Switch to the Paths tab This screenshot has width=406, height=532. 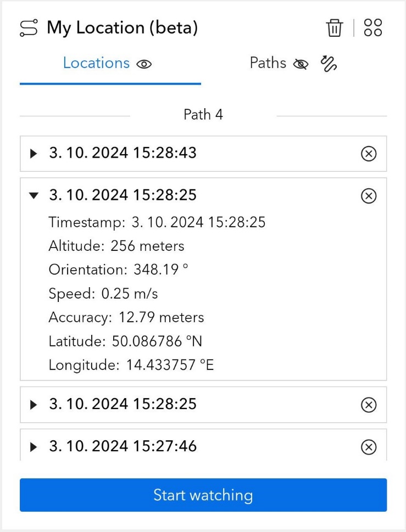(x=268, y=63)
